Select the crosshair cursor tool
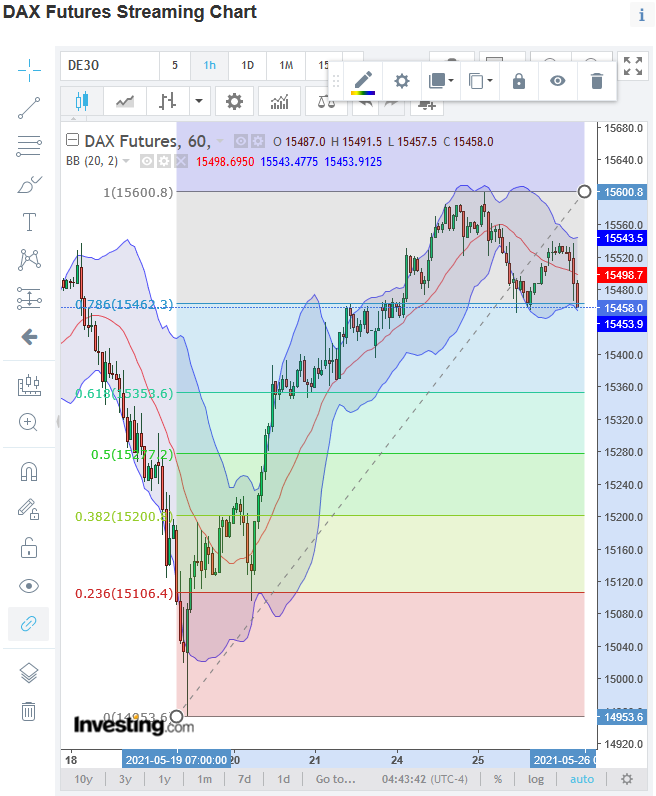Screen dimensions: 656x796 [x=29, y=70]
